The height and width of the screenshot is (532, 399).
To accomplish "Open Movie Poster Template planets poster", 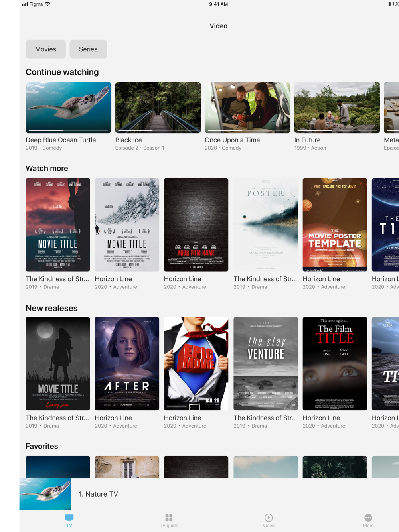I will click(x=335, y=225).
